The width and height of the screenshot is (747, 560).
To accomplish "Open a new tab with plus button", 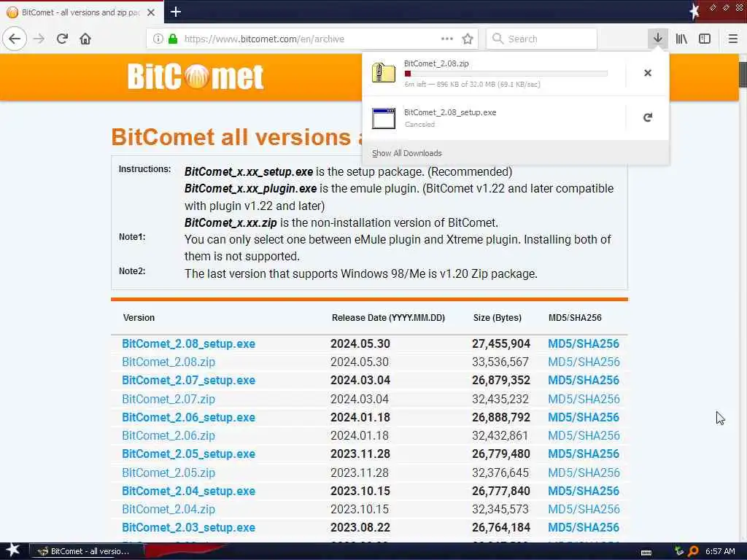I will pos(175,12).
